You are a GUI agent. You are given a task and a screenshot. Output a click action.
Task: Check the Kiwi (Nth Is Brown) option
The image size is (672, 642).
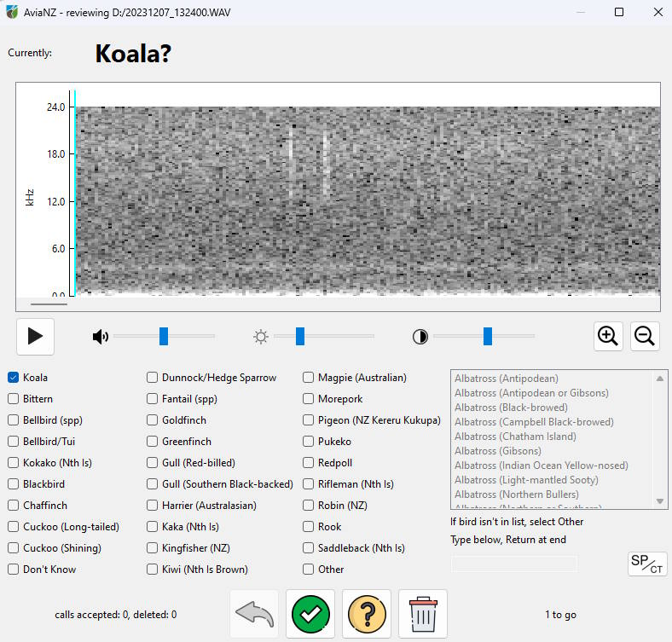coord(152,570)
